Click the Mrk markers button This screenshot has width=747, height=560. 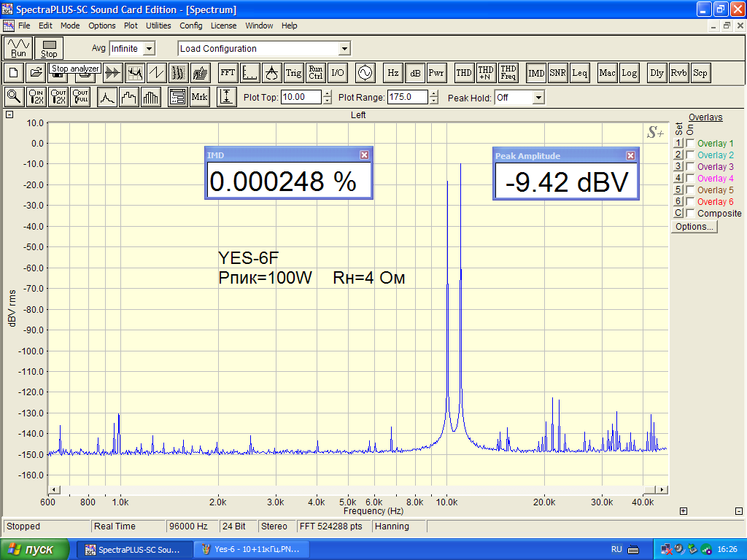click(199, 97)
